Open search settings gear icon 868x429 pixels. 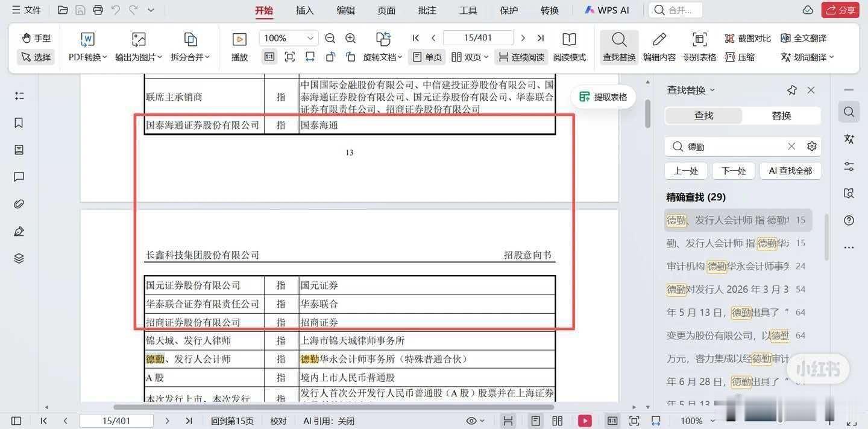pos(812,146)
